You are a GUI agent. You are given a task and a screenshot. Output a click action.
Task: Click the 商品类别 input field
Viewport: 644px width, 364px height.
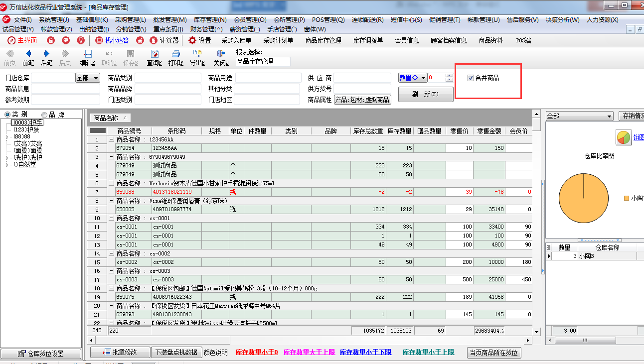point(167,78)
